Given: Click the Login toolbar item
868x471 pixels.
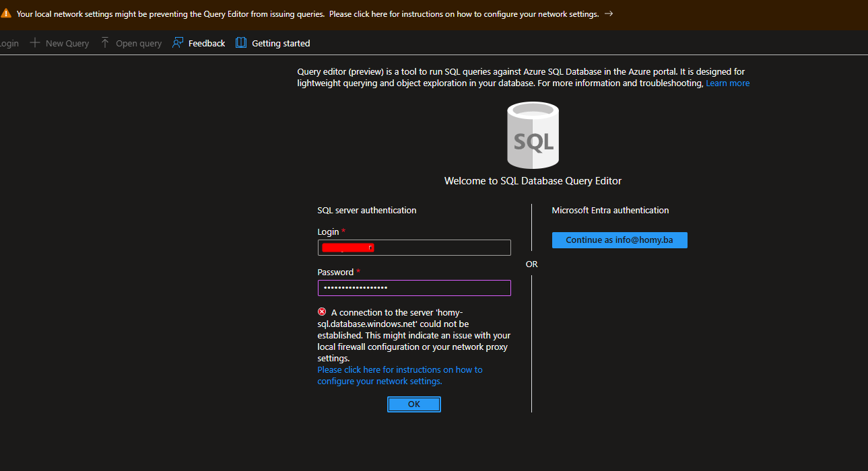Looking at the screenshot, I should (9, 43).
